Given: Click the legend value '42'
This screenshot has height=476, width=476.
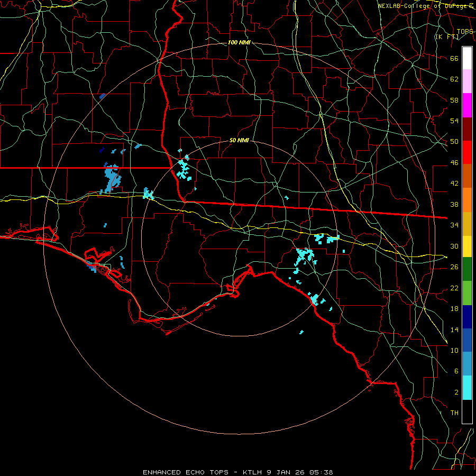Looking at the screenshot, I should click(454, 184).
